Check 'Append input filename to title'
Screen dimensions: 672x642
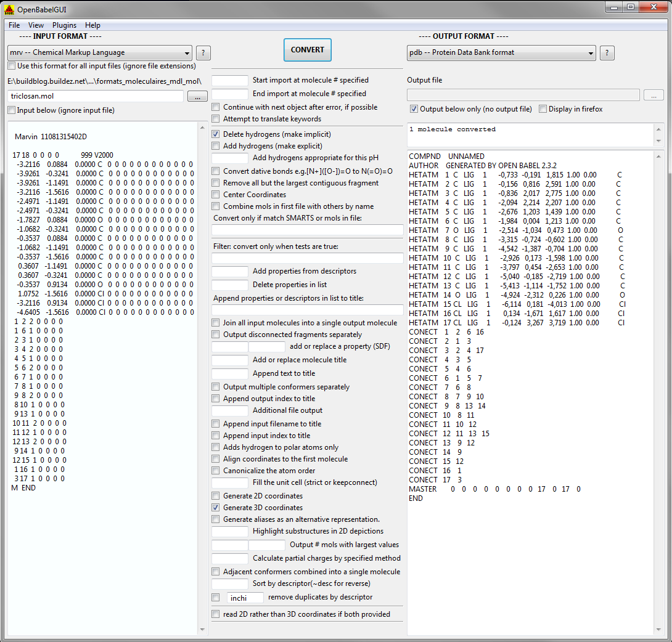[x=216, y=424]
